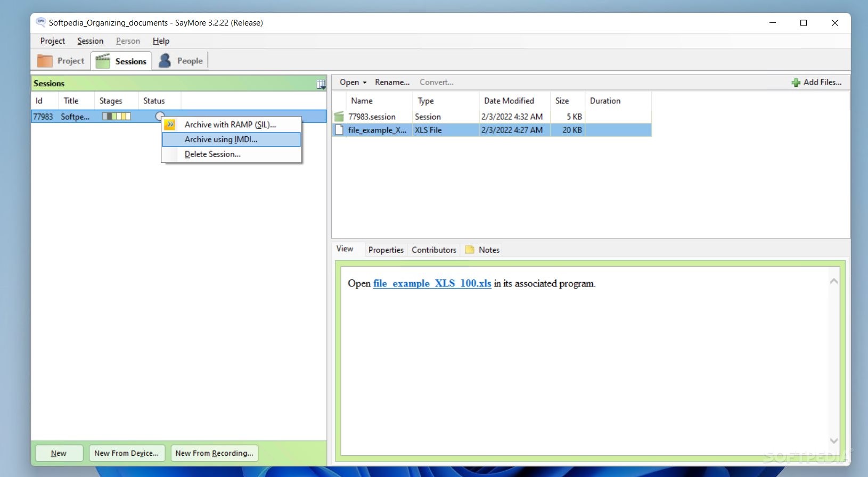
Task: Open the Project menu
Action: tap(52, 41)
